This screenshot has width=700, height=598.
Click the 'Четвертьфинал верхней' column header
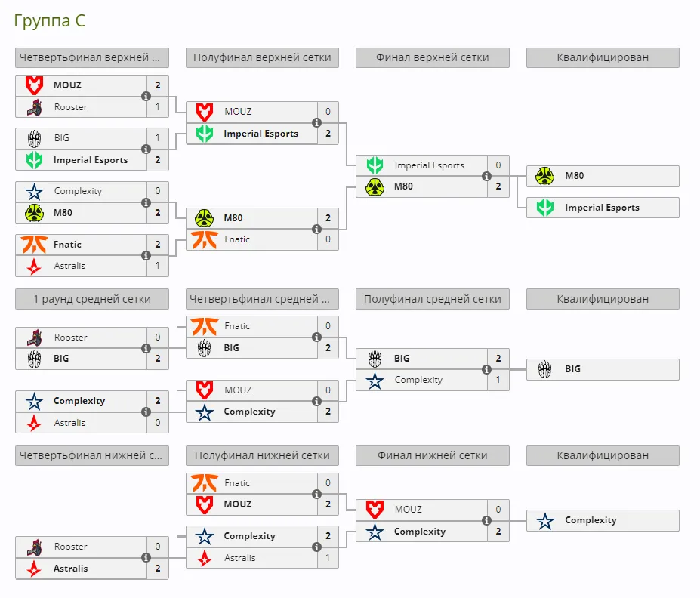pyautogui.click(x=92, y=57)
